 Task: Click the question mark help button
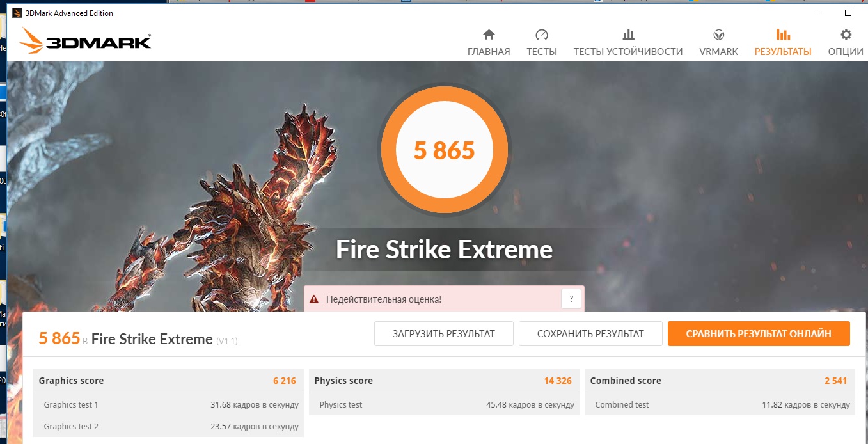571,299
